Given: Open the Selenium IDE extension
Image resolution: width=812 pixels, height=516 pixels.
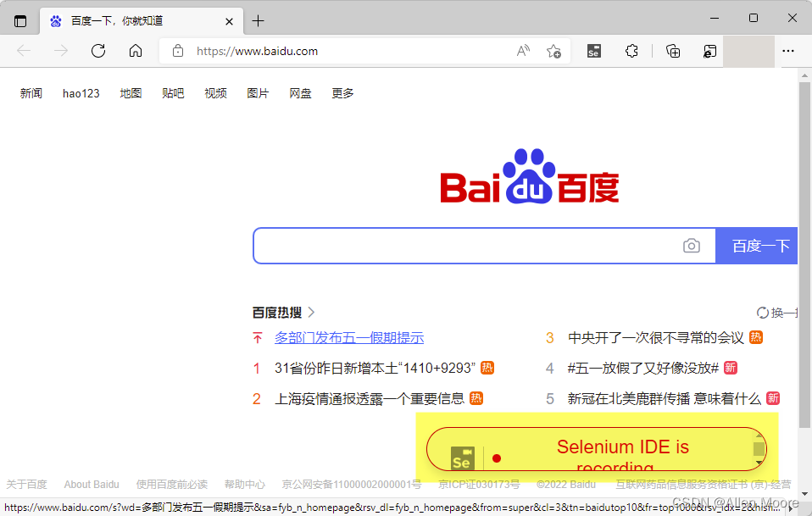Looking at the screenshot, I should (x=594, y=51).
